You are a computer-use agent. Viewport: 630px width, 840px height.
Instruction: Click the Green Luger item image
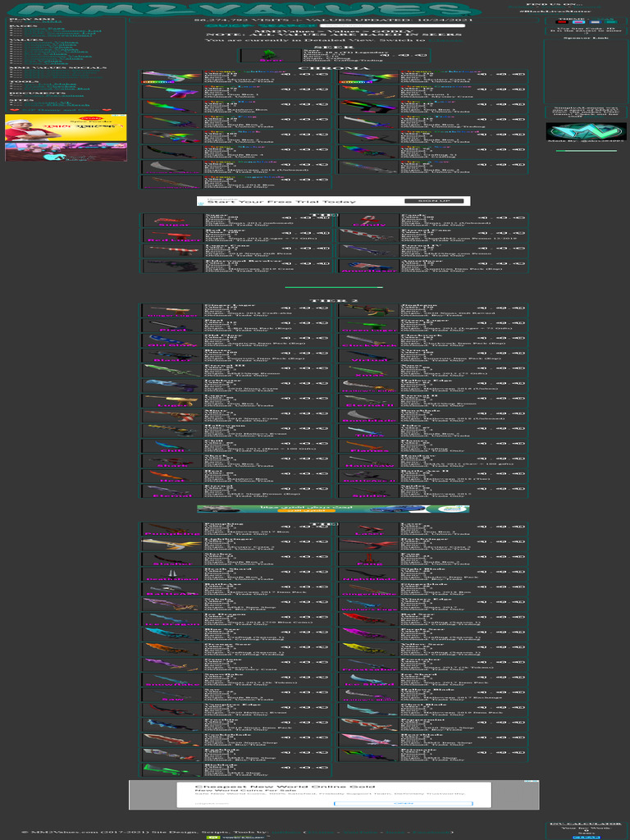click(x=370, y=326)
